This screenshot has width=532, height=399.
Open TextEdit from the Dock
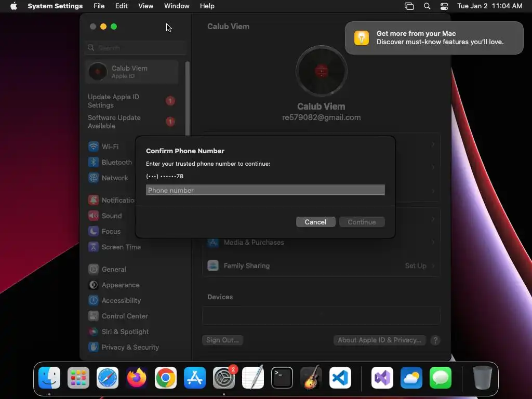tap(253, 378)
